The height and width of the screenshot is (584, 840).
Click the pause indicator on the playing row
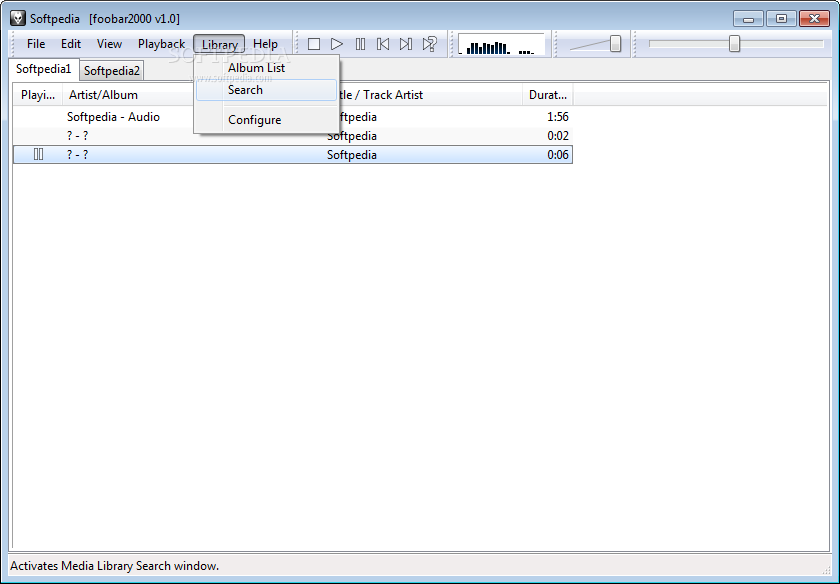[39, 154]
